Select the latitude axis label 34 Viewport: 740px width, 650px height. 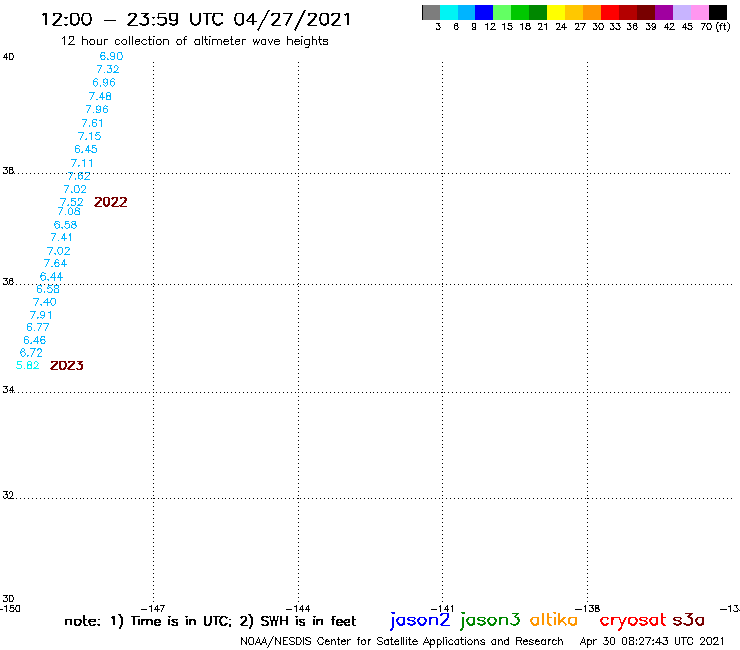[8, 390]
